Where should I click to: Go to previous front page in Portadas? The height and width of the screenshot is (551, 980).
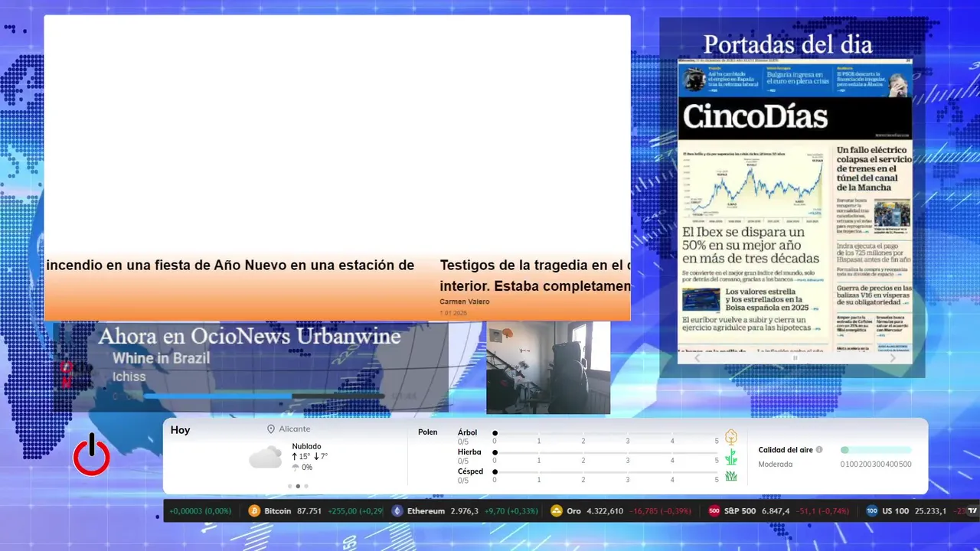click(x=697, y=357)
